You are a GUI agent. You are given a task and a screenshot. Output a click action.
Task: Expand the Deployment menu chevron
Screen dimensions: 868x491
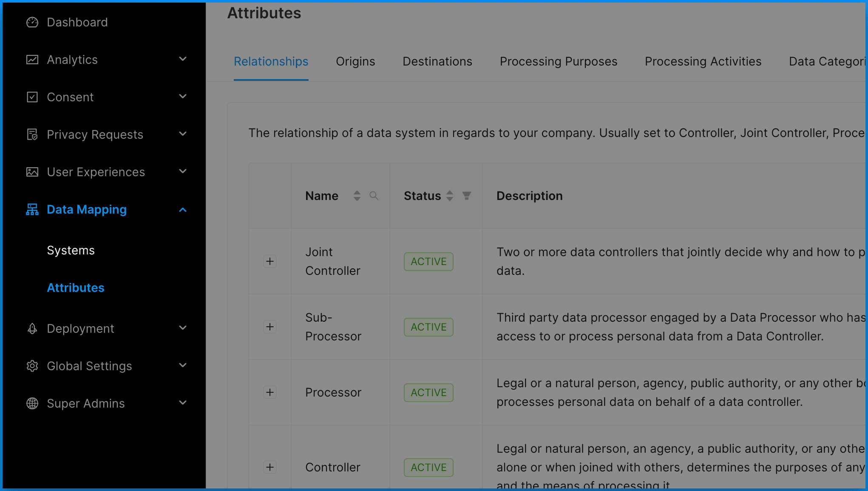[183, 328]
